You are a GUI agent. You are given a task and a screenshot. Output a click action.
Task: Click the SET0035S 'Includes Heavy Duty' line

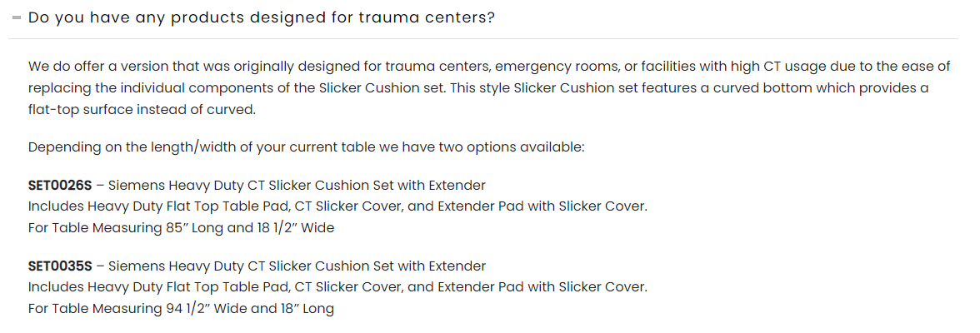(x=337, y=287)
